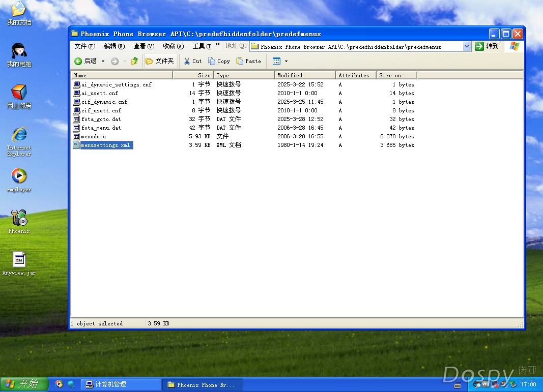Select the menusettings.xml file icon
The image size is (543, 392).
click(x=77, y=145)
